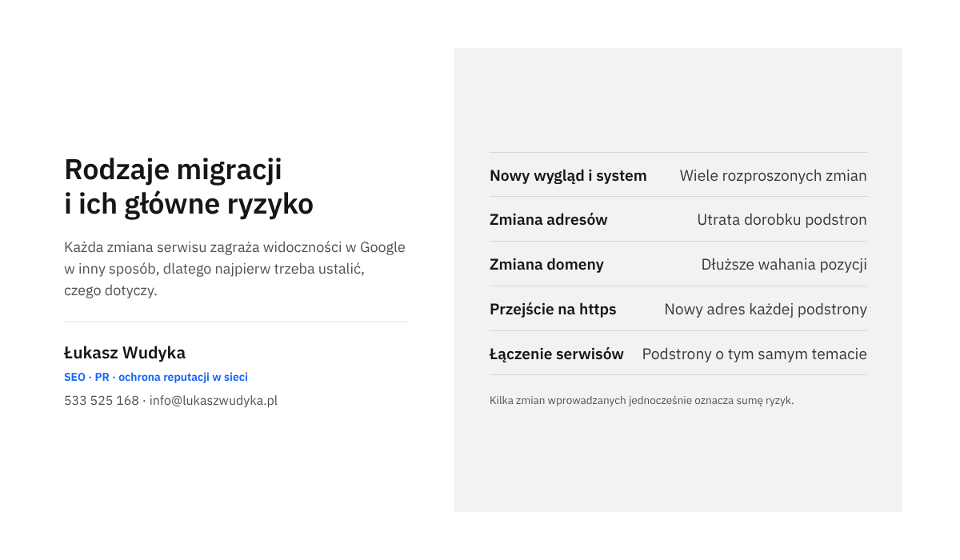Click the 'Łączenie serwisów' row label
This screenshot has width=960, height=560.
(557, 354)
